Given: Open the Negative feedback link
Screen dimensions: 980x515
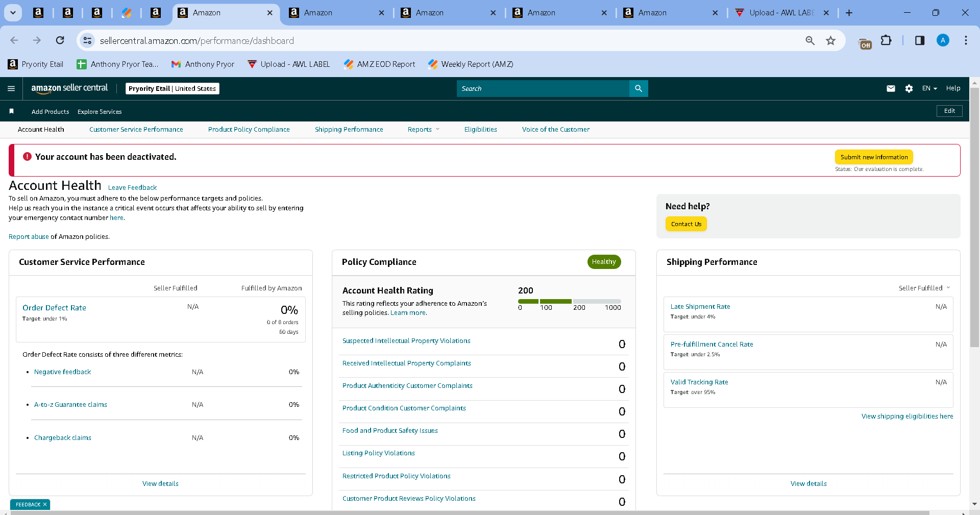Looking at the screenshot, I should pos(62,372).
